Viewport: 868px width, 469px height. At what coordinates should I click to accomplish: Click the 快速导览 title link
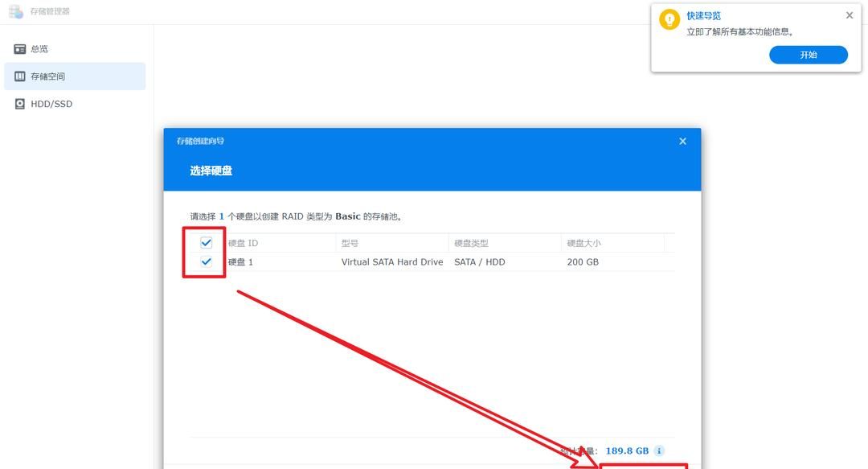tap(703, 16)
